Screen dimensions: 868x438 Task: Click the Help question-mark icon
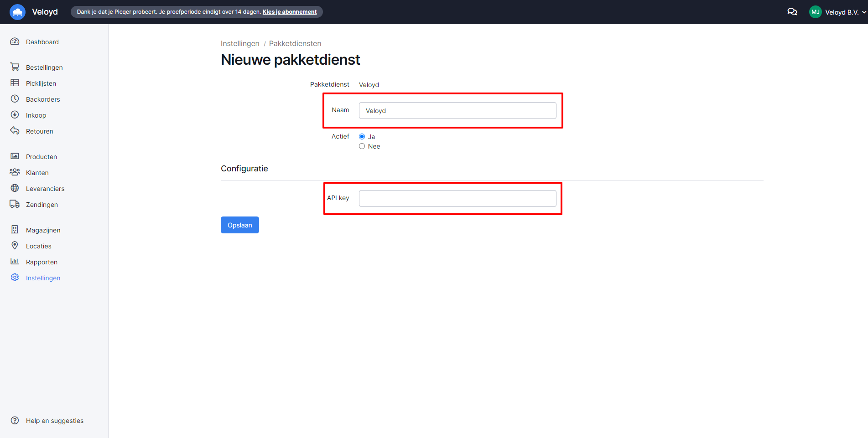[x=15, y=420]
